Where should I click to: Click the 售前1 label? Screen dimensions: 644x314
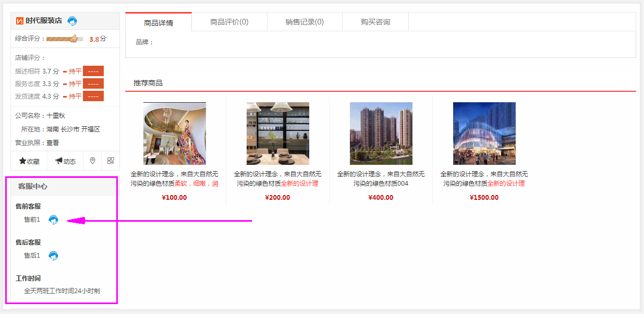(x=32, y=220)
